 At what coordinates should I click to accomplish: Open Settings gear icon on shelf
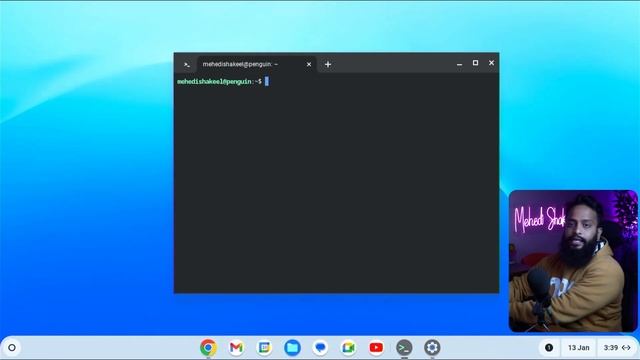(432, 348)
